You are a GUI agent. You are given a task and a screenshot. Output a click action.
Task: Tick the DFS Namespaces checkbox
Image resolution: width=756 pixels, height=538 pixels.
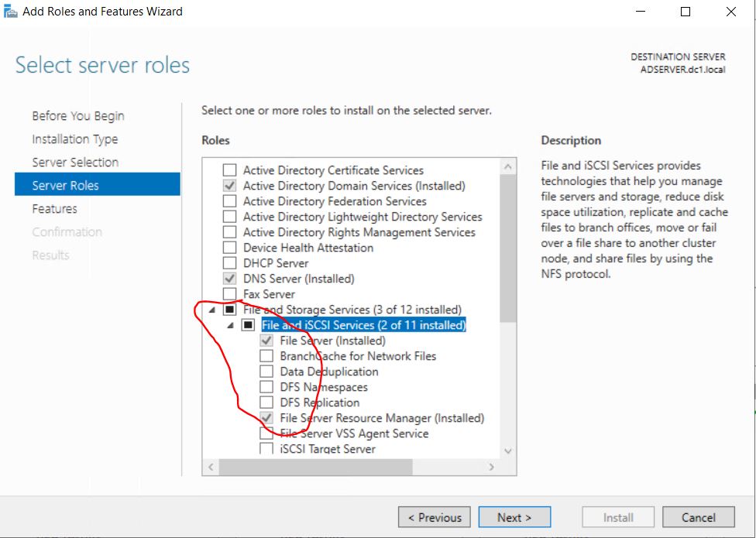[266, 387]
